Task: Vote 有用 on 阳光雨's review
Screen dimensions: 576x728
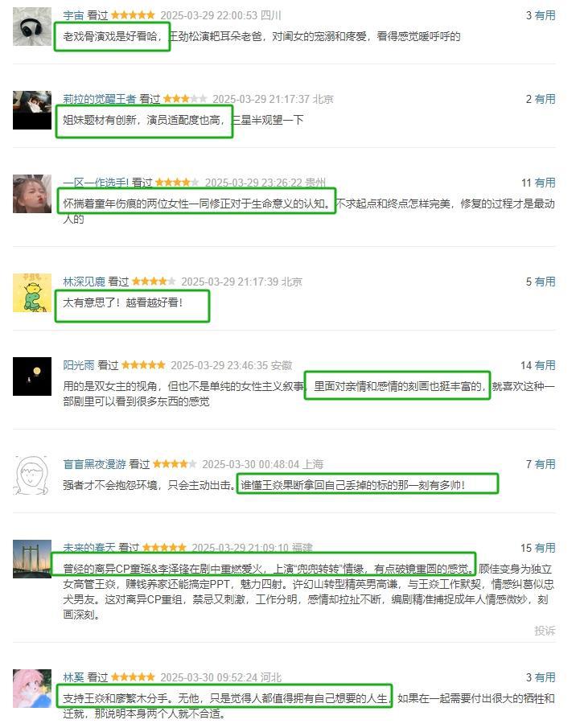Action: point(545,365)
